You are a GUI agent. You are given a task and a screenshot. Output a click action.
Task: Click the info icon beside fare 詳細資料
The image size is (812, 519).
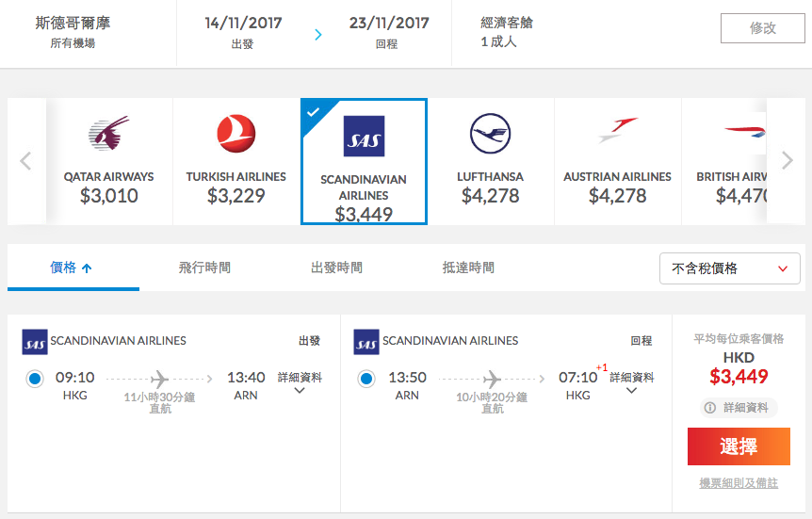click(x=710, y=408)
